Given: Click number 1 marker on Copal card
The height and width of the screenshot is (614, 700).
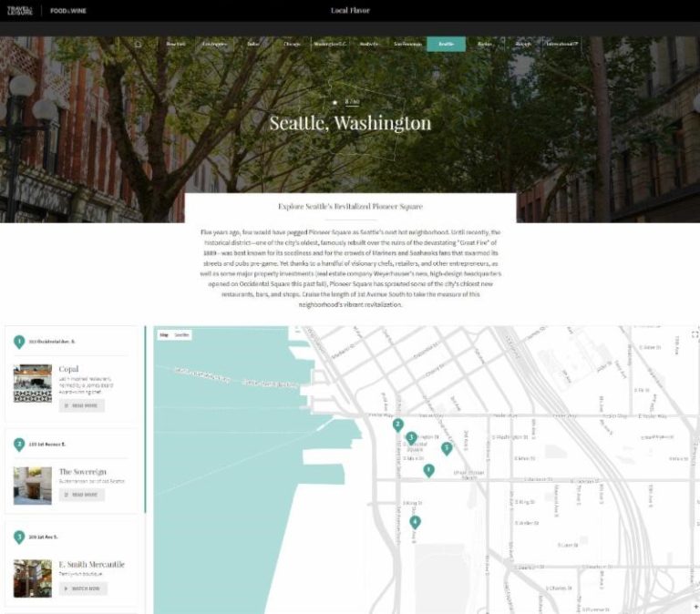Looking at the screenshot, I should pyautogui.click(x=19, y=342).
